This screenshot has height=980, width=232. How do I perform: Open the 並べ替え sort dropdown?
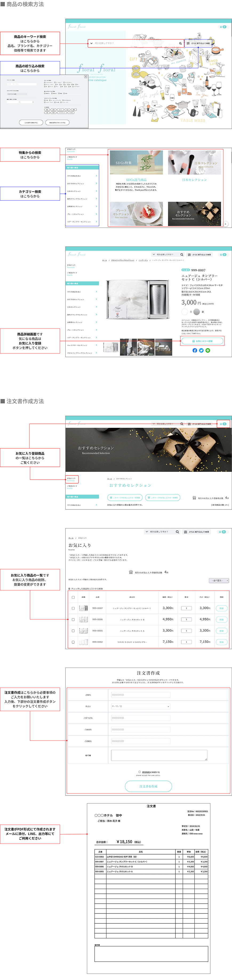(219, 581)
